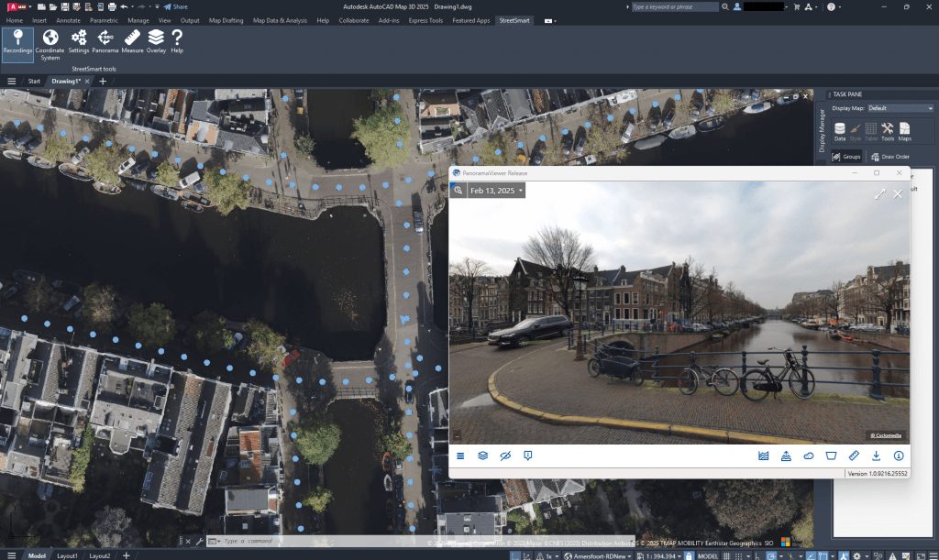Screen dimensions: 939x560
Task: Click the upload/export tray icon in PanoramaViewer
Action: pyautogui.click(x=786, y=456)
